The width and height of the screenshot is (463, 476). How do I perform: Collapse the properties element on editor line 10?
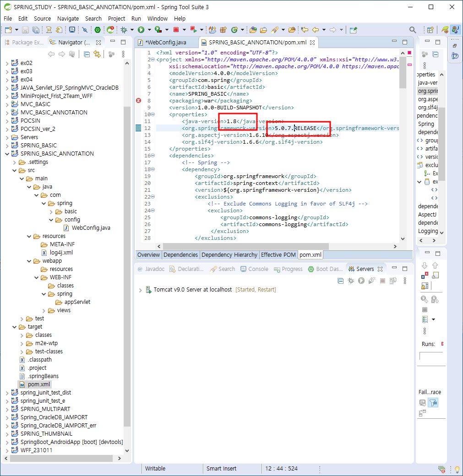pos(153,114)
